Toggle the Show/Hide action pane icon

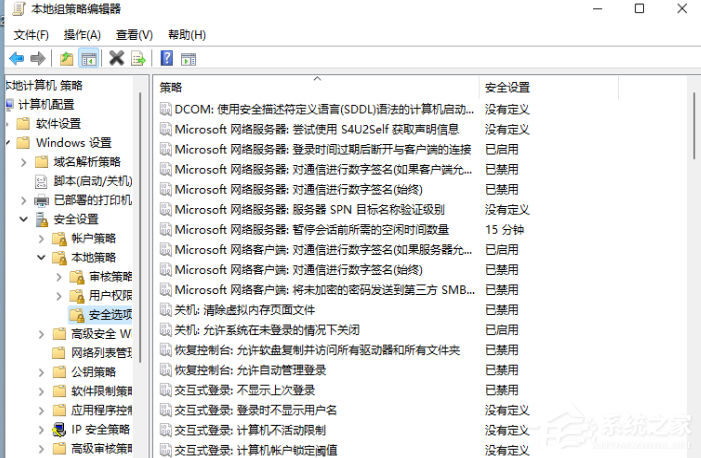tap(189, 58)
